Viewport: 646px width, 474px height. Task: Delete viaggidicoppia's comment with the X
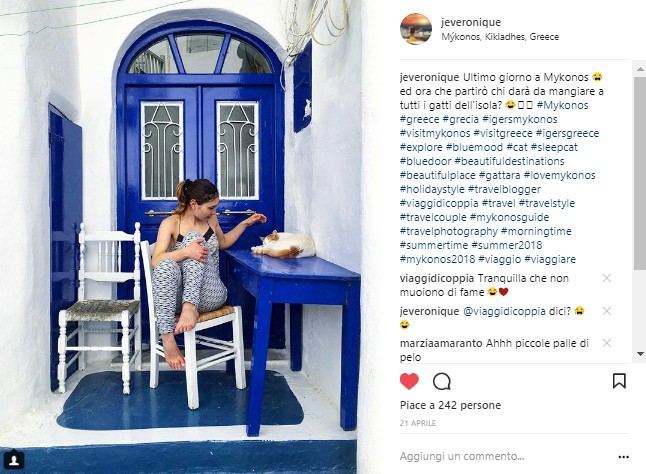coord(606,278)
